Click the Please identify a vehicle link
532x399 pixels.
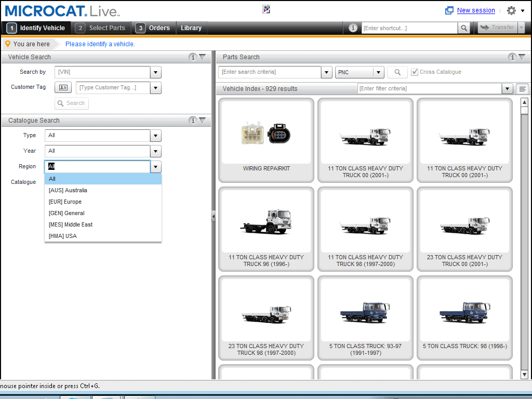click(x=100, y=44)
